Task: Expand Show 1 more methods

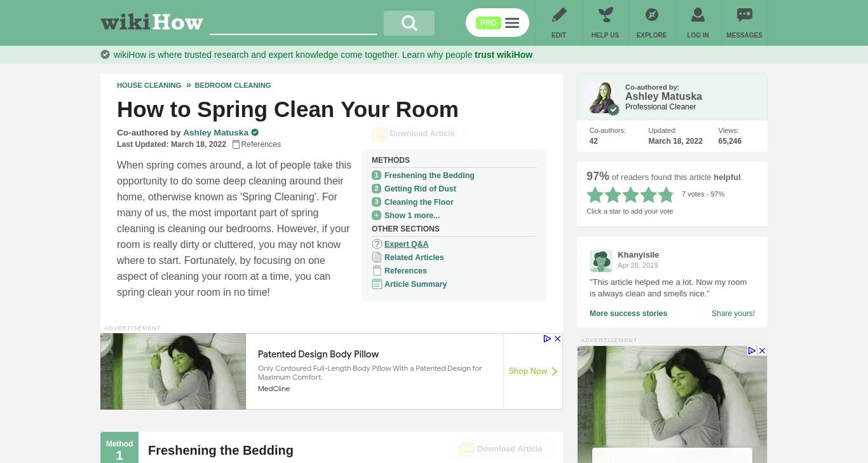Action: point(412,216)
